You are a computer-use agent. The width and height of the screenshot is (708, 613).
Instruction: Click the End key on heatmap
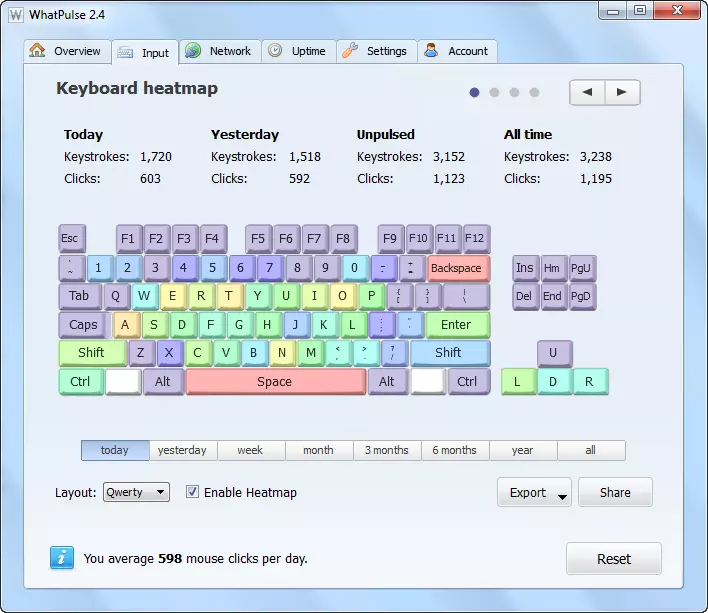click(x=553, y=296)
